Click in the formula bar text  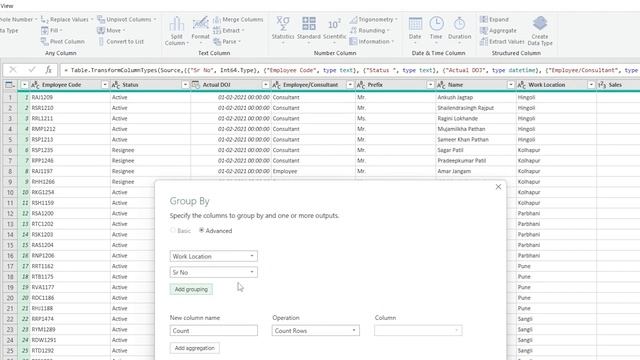coord(351,70)
